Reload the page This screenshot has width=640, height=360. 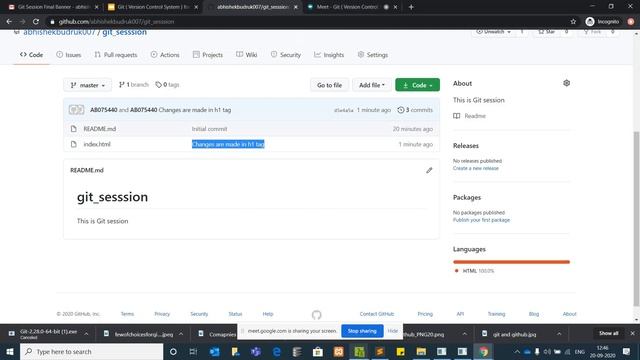(36, 22)
